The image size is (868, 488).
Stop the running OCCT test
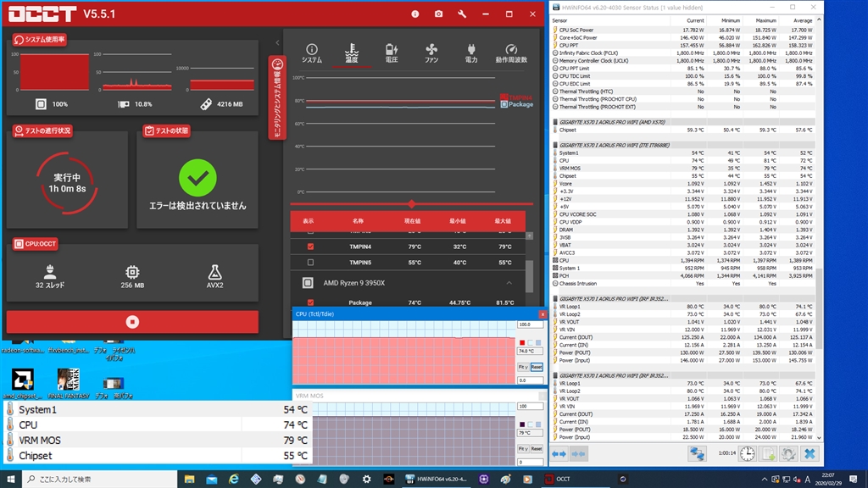click(132, 322)
